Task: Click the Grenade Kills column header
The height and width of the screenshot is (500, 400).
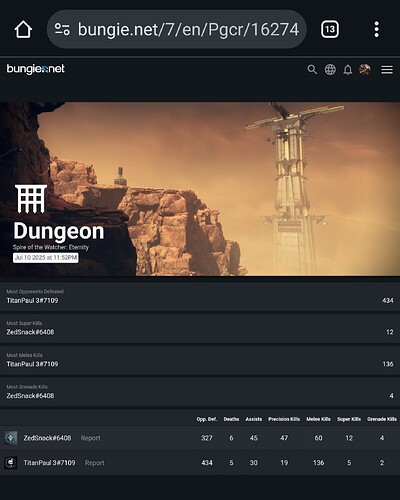Action: [382, 419]
